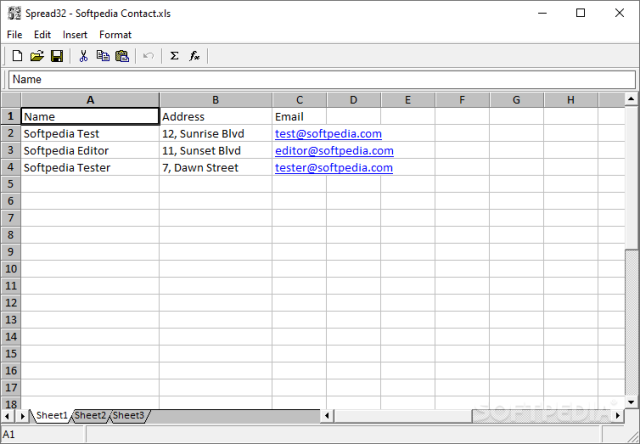Viewport: 640px width, 444px height.
Task: Click the select-all corner box of the grid
Action: (x=11, y=100)
